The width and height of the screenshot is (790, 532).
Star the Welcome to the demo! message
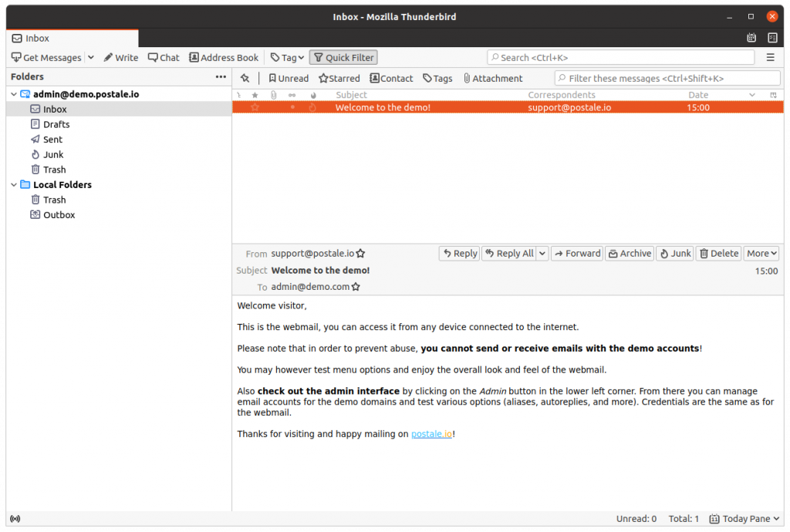[255, 107]
